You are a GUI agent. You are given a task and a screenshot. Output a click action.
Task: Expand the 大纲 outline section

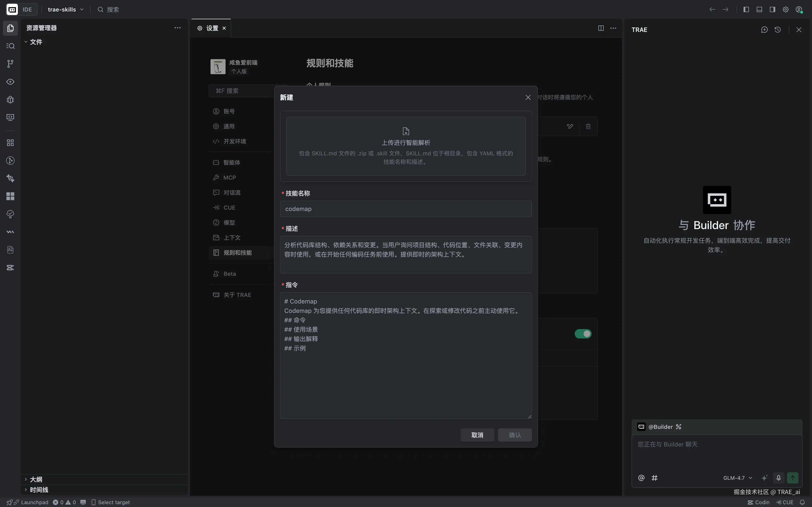click(36, 479)
